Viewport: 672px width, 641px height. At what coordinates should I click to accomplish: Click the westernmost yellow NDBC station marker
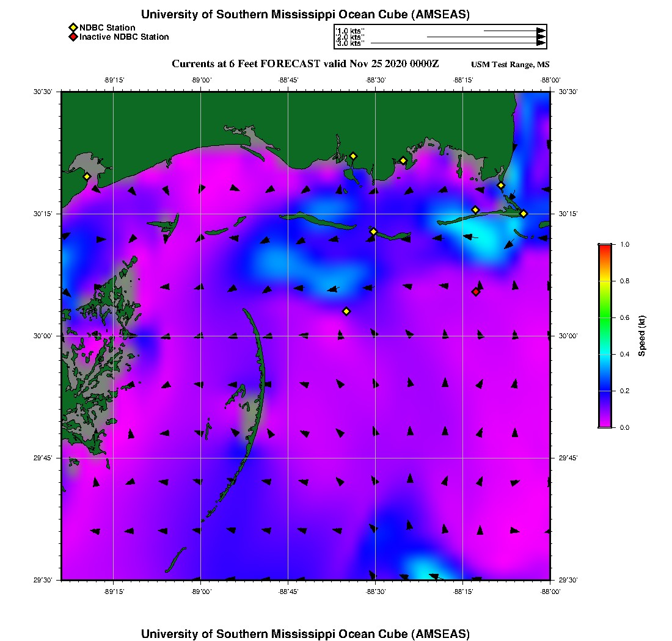(87, 176)
